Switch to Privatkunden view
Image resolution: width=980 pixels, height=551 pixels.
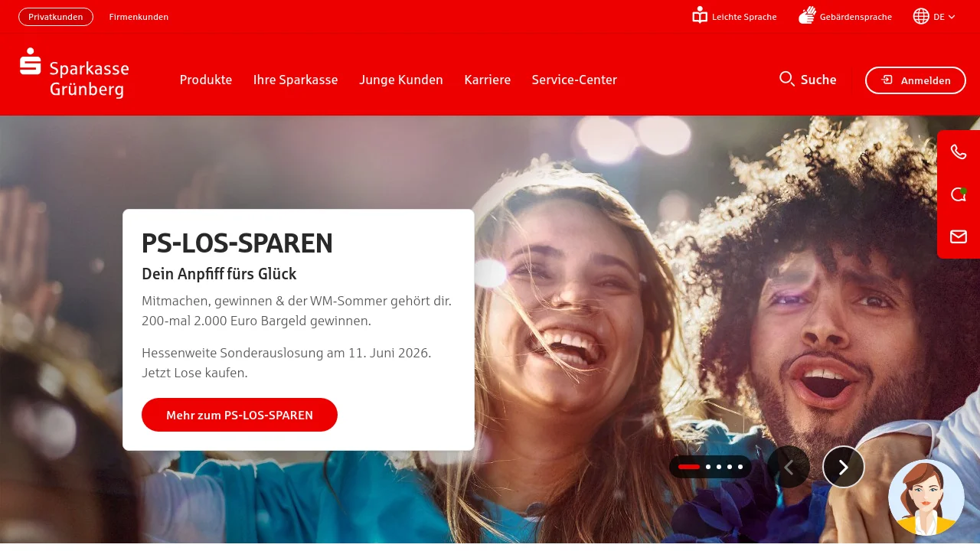pyautogui.click(x=56, y=17)
